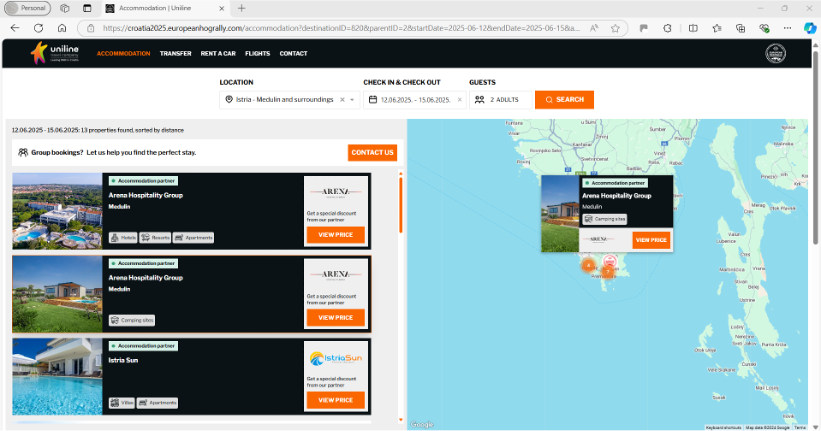
Task: Open browser collections
Action: [x=740, y=28]
